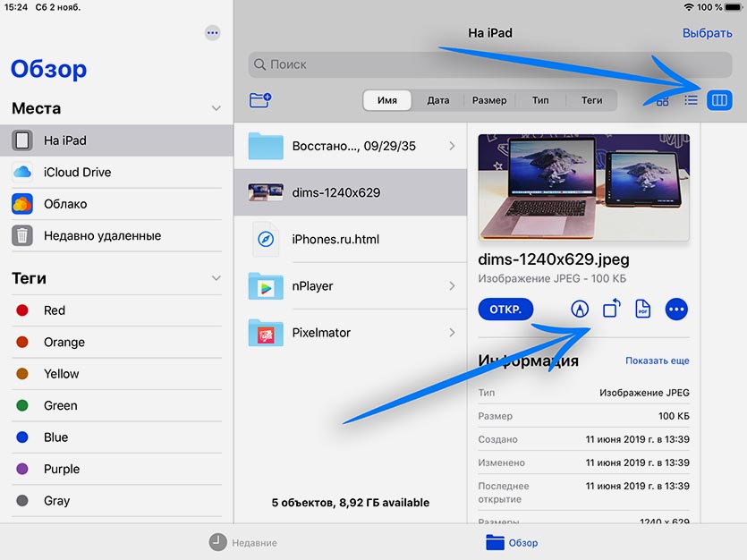Open the Недавно удаленные label
747x560 pixels.
[102, 235]
